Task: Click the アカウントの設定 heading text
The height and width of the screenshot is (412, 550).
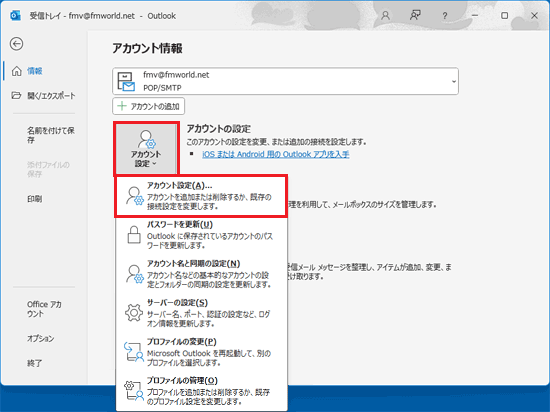Action: [219, 129]
